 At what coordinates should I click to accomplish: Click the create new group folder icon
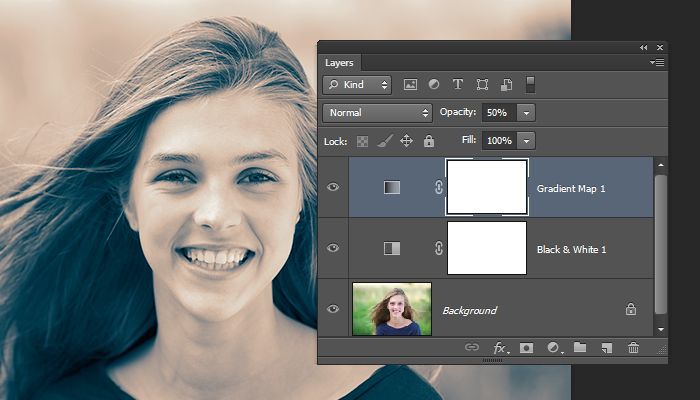click(x=580, y=348)
